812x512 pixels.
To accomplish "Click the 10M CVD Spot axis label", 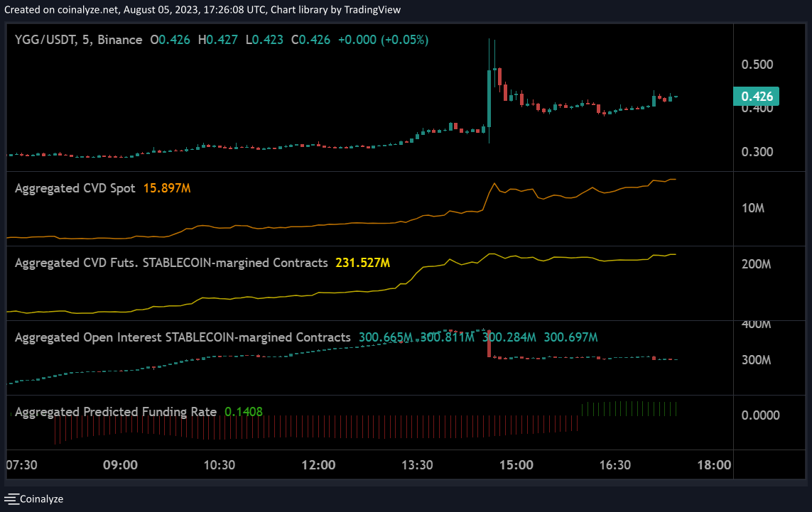I will [x=752, y=208].
